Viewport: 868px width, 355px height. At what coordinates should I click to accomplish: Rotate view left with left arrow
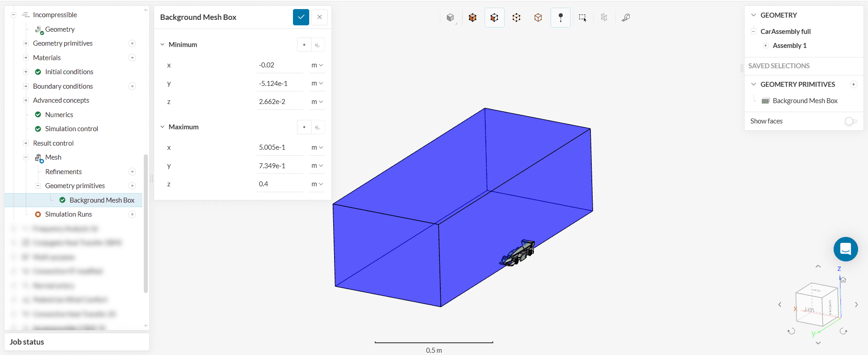pos(780,305)
